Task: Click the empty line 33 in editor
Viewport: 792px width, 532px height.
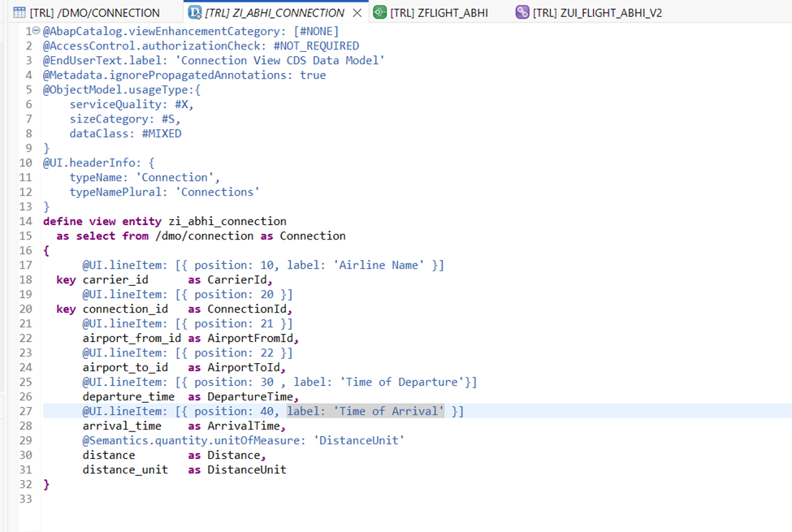Action: click(x=244, y=499)
